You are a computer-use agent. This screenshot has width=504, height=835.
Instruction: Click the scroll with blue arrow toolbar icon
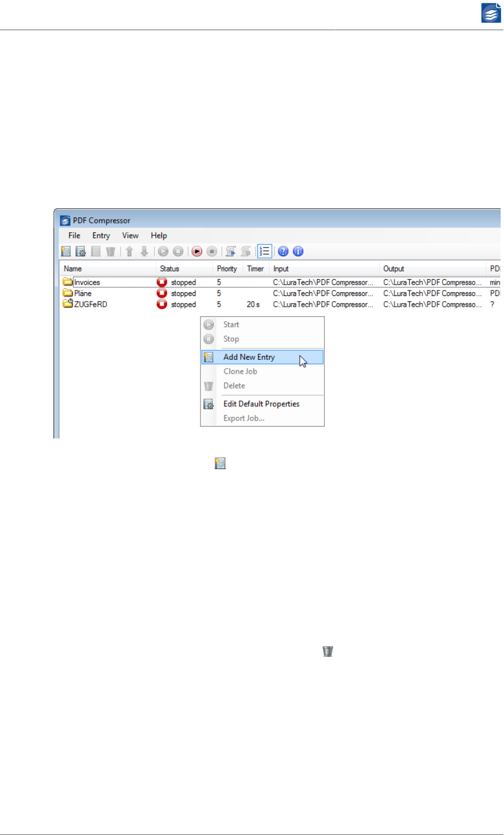coord(231,251)
